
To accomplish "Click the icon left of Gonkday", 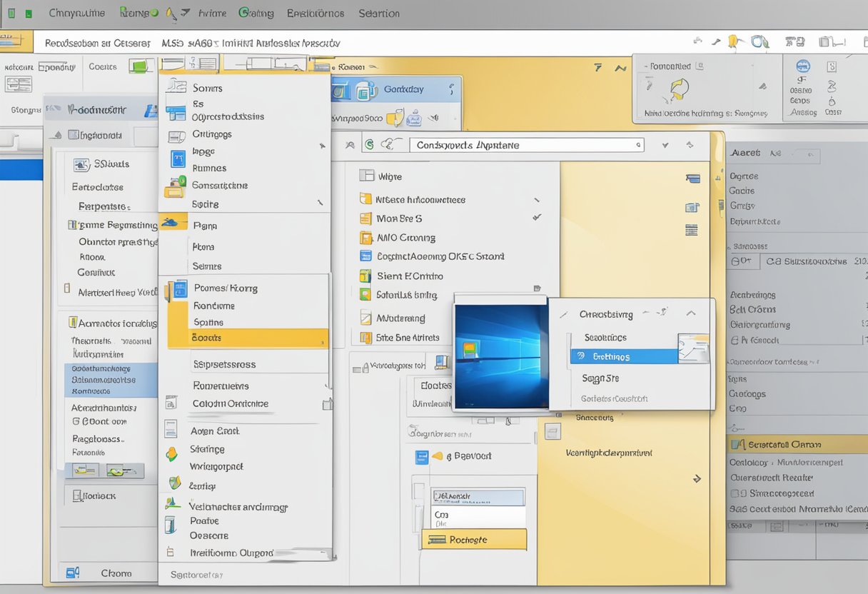I will [365, 90].
